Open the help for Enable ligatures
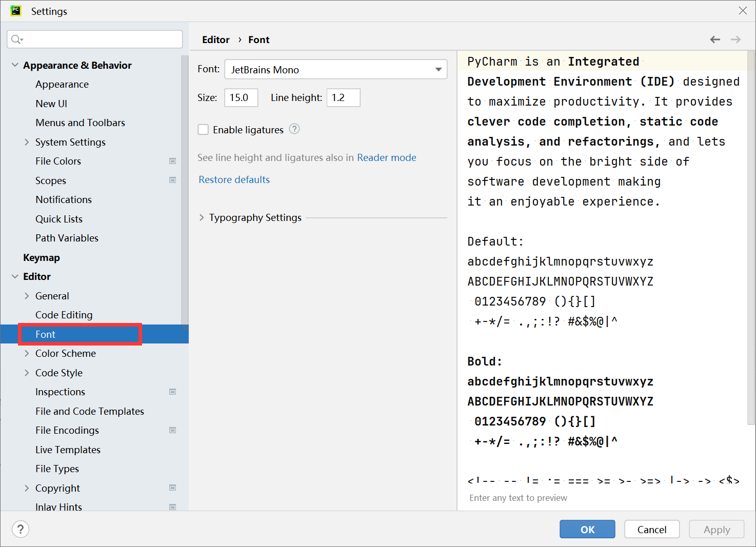This screenshot has height=547, width=756. pos(294,129)
